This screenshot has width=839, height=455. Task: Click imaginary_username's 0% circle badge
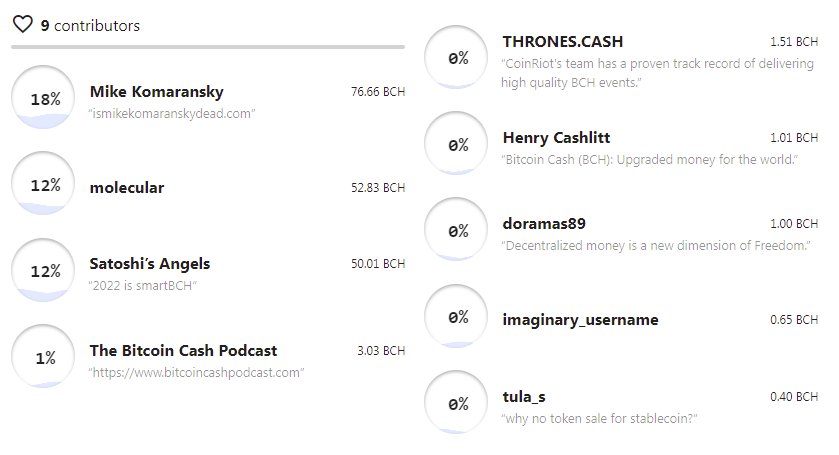tap(456, 316)
